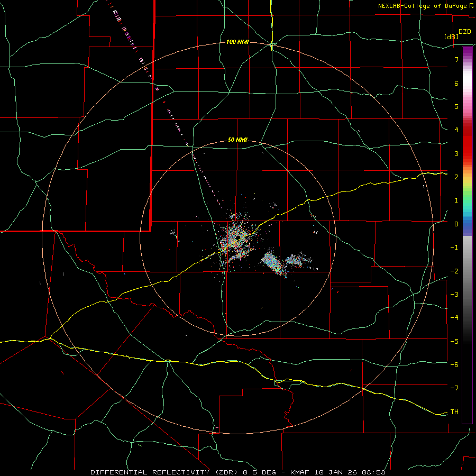Click the -3 tick label on color scale
Screen dimensions: 476x476
(x=454, y=295)
